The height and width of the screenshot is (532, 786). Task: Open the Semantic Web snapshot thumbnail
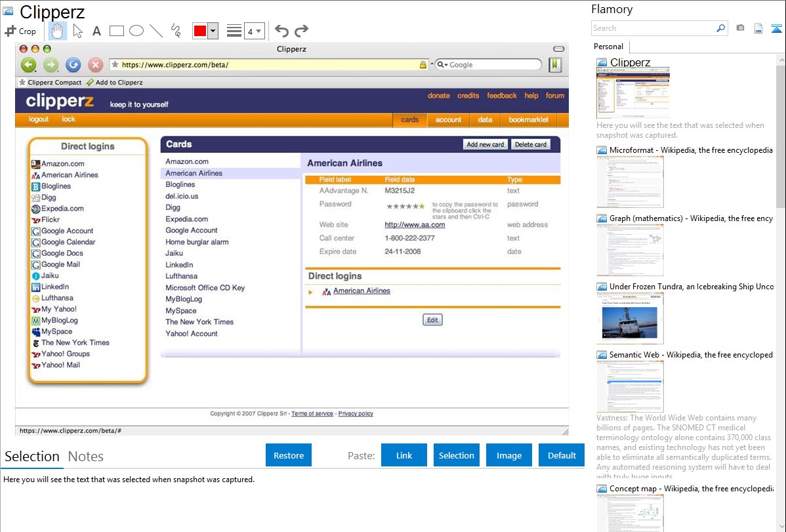tap(630, 386)
